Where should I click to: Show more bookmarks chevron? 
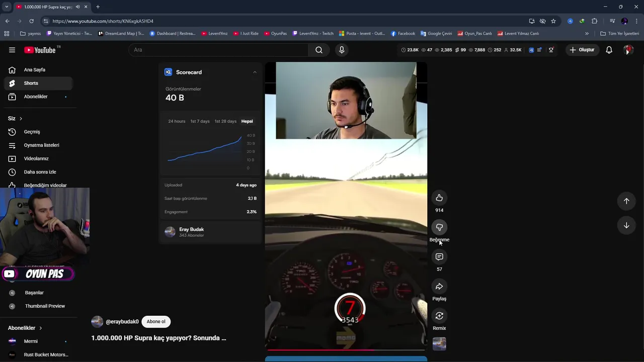pos(587,34)
